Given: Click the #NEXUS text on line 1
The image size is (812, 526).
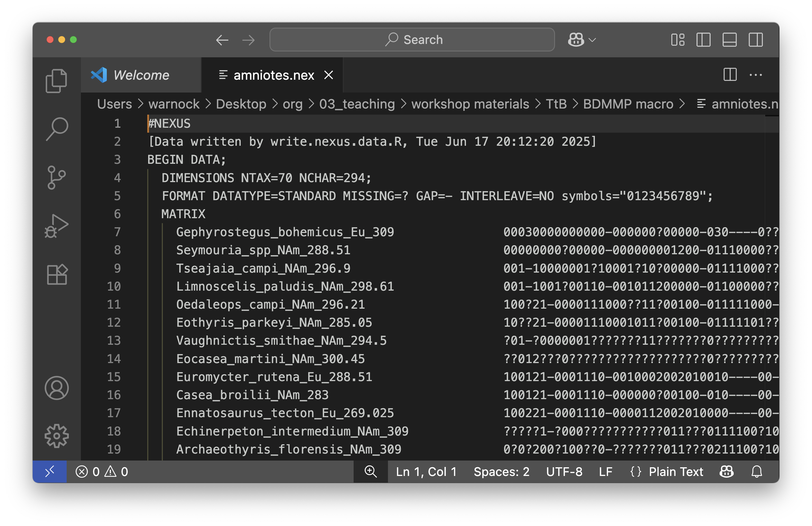Looking at the screenshot, I should click(169, 123).
